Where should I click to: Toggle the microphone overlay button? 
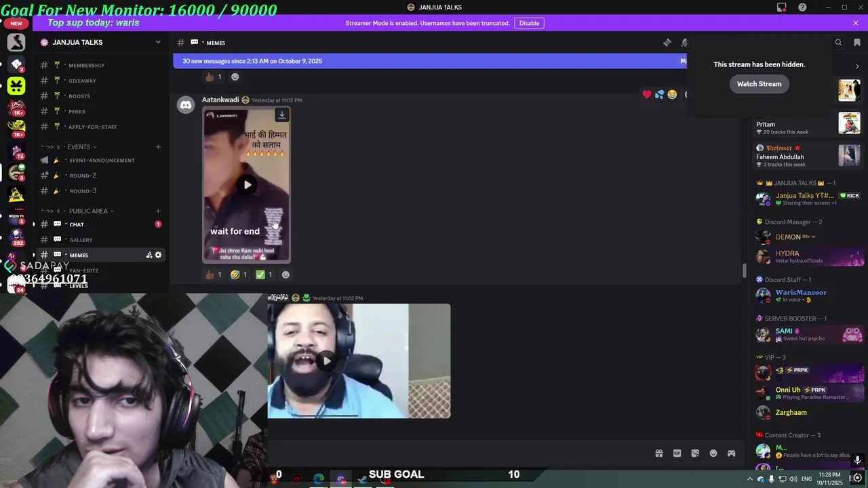858,461
